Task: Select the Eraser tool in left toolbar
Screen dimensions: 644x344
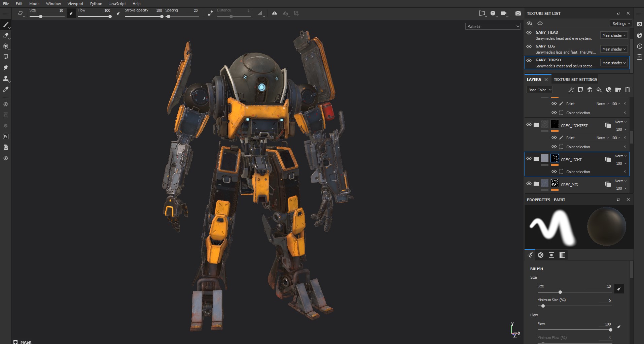Action: 6,35
